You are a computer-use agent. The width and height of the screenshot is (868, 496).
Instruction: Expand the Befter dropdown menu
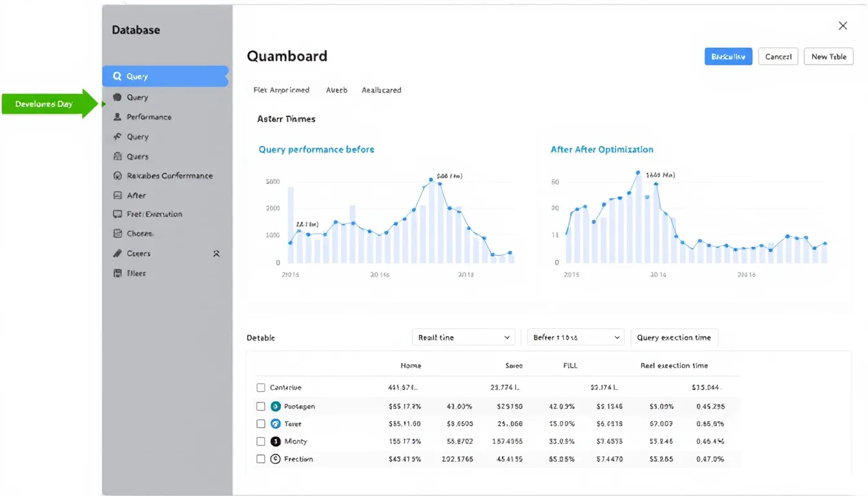point(575,337)
